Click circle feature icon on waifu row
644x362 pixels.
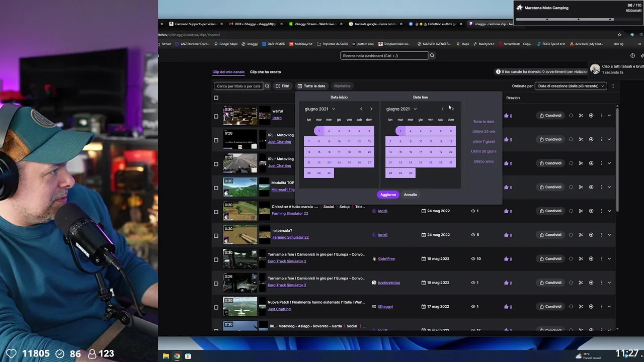pyautogui.click(x=571, y=115)
